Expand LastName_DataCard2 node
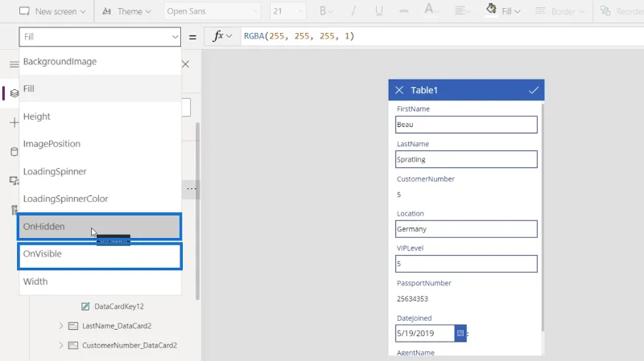Image resolution: width=644 pixels, height=361 pixels. click(x=61, y=326)
